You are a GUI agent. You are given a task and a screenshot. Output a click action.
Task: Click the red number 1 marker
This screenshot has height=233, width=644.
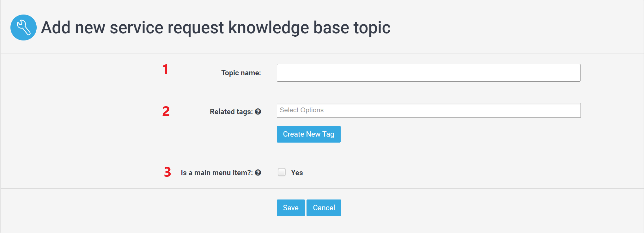point(165,69)
